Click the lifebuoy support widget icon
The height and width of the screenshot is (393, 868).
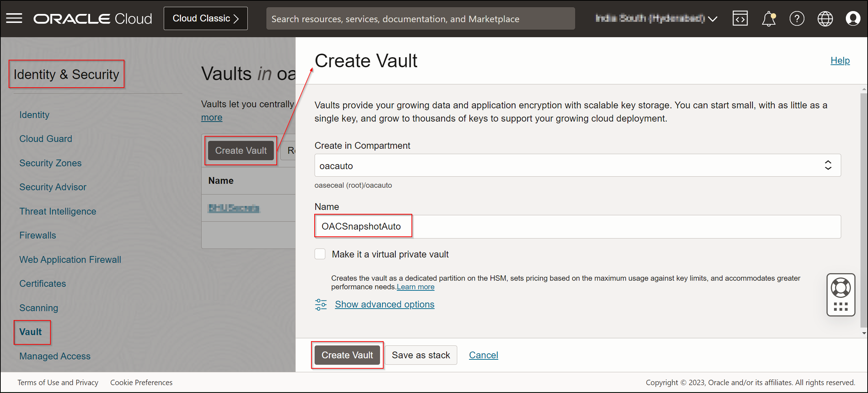point(840,288)
